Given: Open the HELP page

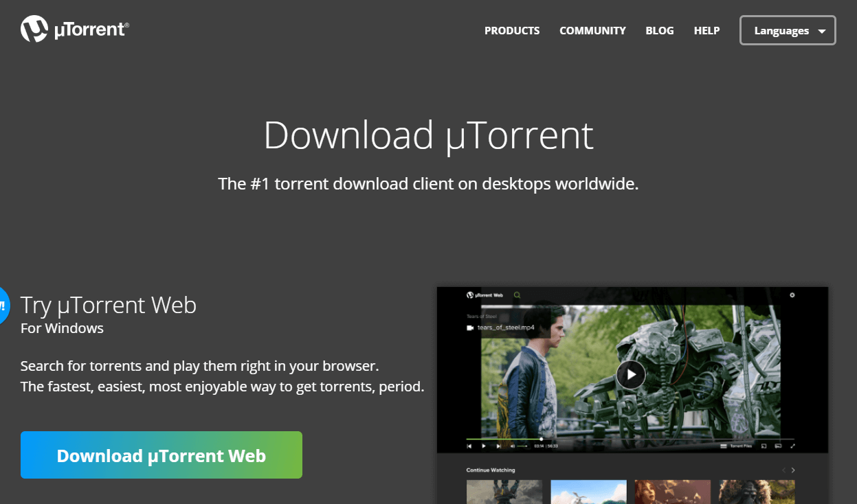Looking at the screenshot, I should 706,31.
